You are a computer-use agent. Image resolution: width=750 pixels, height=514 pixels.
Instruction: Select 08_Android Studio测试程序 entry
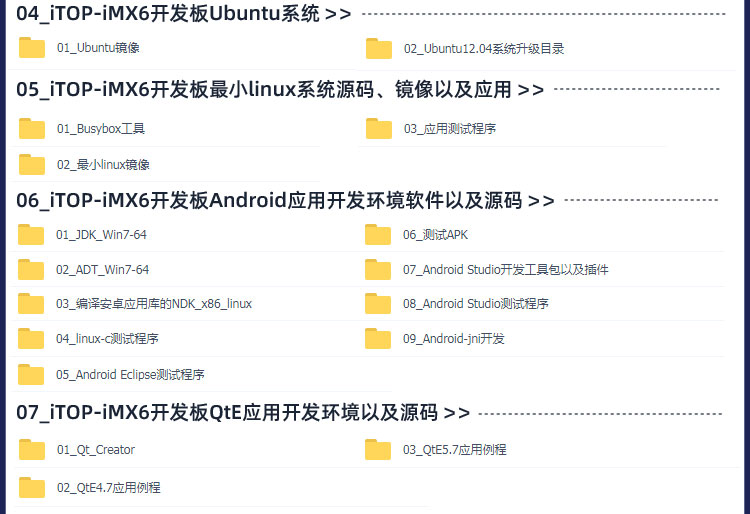(475, 304)
